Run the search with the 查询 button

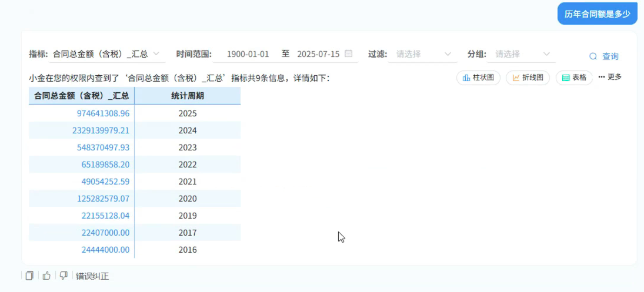click(x=604, y=56)
